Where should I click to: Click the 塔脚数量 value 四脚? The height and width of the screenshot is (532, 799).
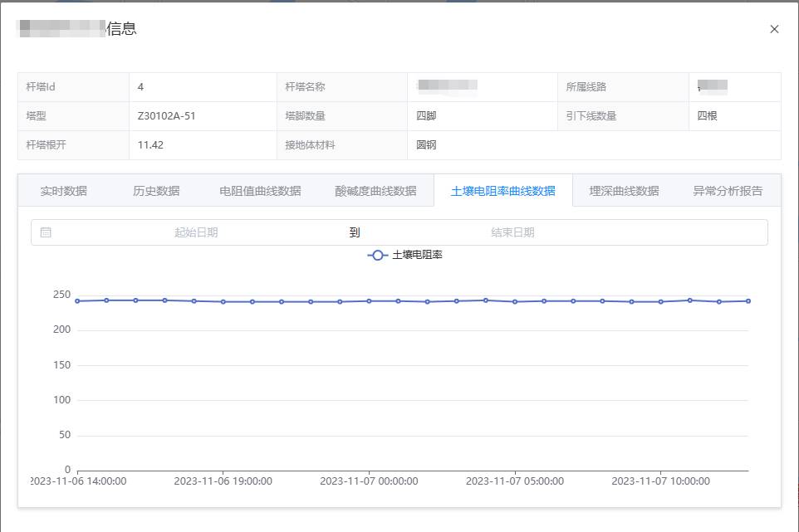(426, 116)
